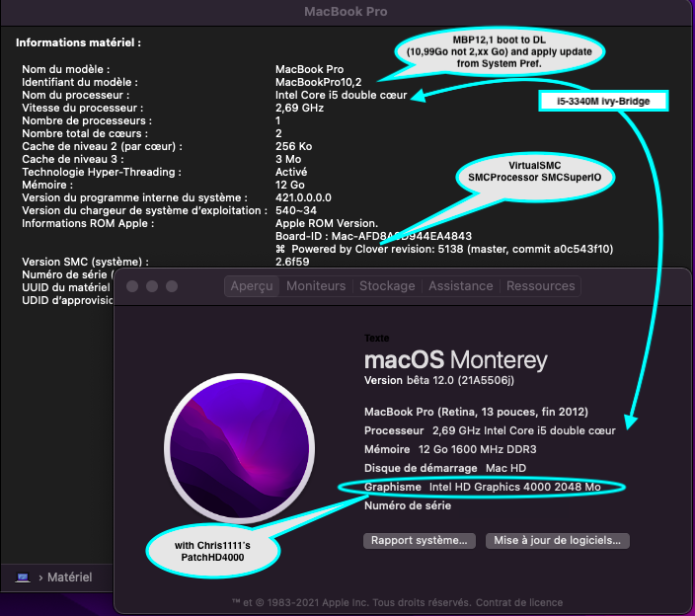Select the 540~34 OS loader version

click(295, 211)
